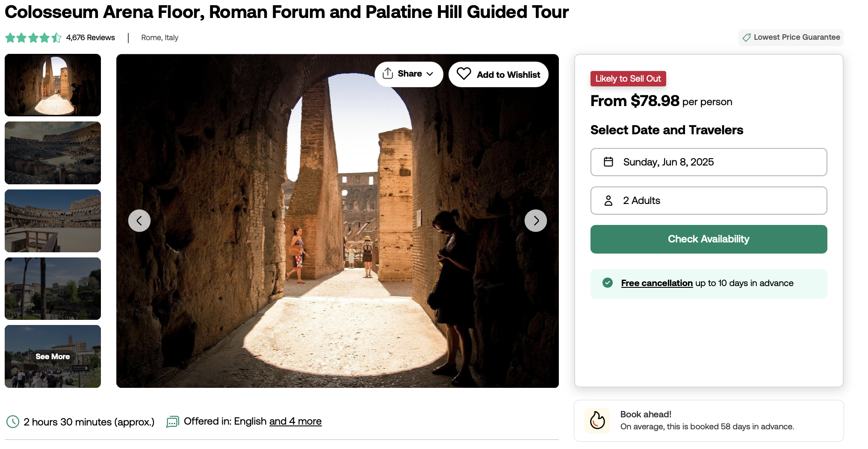Open the See More photos thumbnail

click(x=53, y=356)
